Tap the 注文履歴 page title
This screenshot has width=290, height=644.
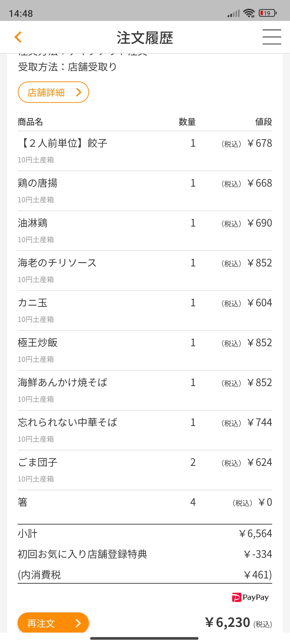click(145, 38)
